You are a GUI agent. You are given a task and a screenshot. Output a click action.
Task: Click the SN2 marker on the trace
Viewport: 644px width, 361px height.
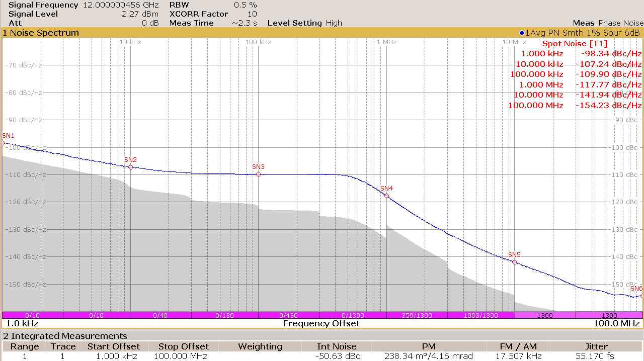click(130, 167)
